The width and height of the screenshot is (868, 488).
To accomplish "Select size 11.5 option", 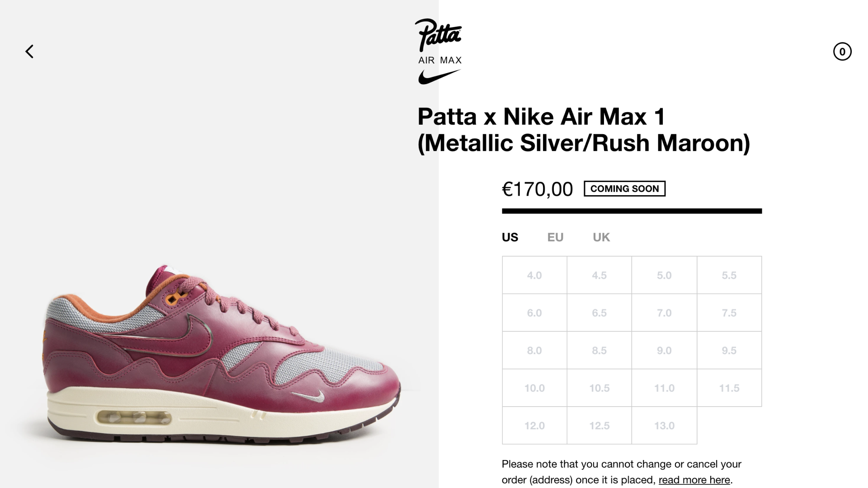I will click(x=729, y=388).
